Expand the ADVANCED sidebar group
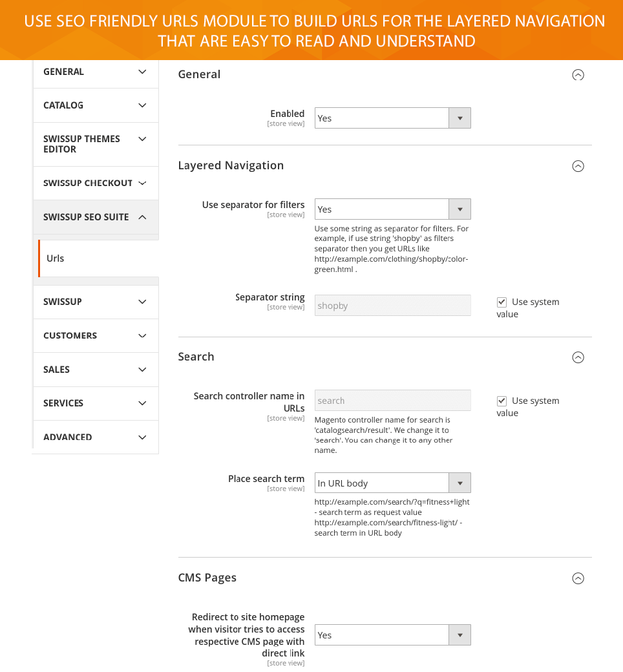This screenshot has height=672, width=623. coord(96,437)
